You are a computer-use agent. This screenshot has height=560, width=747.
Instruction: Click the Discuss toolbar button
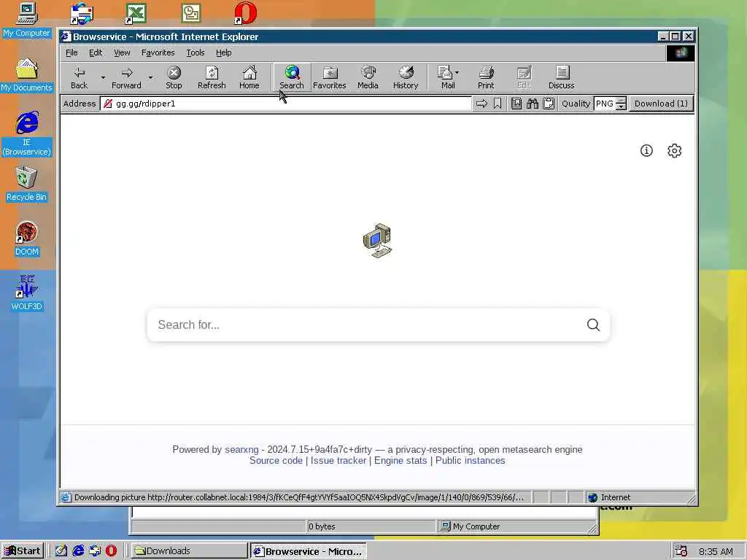coord(561,77)
